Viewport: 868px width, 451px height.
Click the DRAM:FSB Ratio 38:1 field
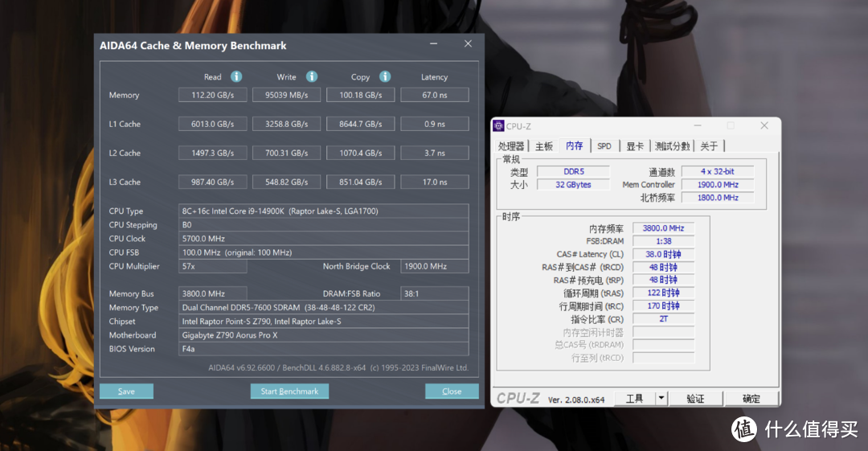(435, 293)
